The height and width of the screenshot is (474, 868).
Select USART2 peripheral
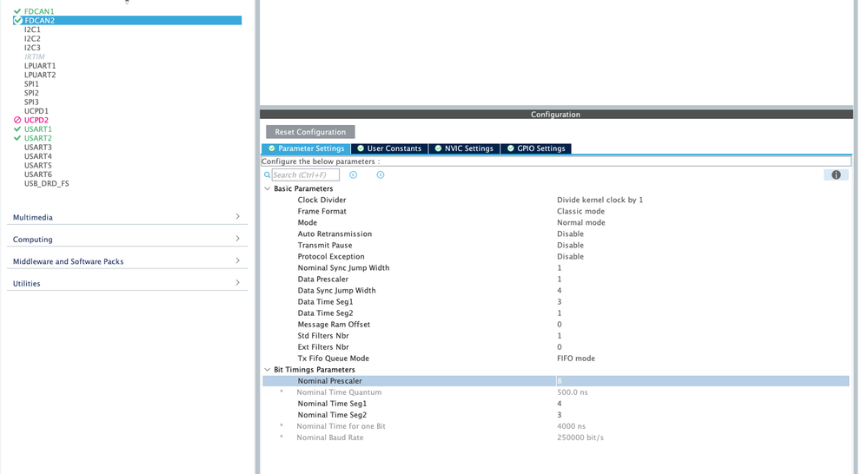tap(37, 138)
